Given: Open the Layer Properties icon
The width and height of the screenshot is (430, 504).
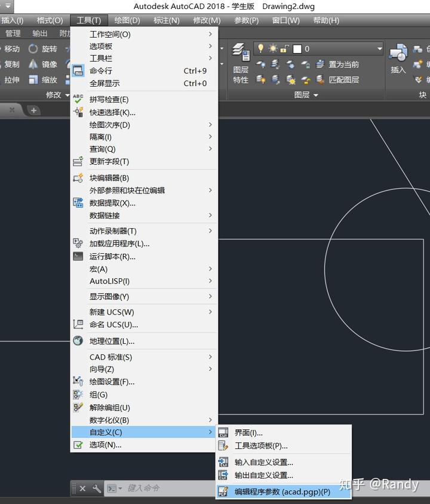Looking at the screenshot, I should pos(241,52).
